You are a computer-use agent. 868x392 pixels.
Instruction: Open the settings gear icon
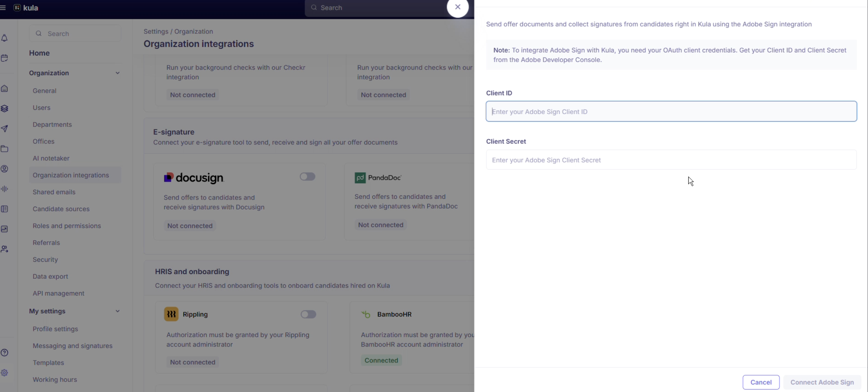click(5, 373)
